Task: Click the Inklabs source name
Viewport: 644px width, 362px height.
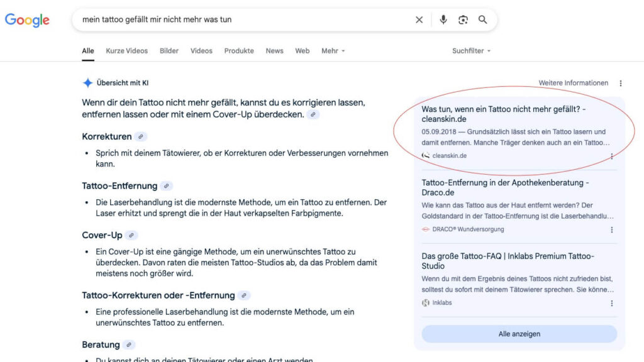Action: coord(442,302)
